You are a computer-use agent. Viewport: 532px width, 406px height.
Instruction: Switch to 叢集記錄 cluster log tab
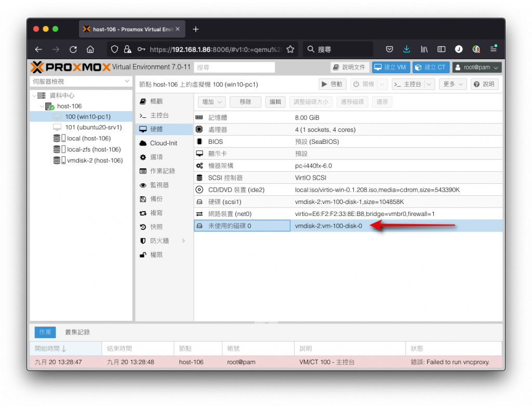(x=77, y=332)
